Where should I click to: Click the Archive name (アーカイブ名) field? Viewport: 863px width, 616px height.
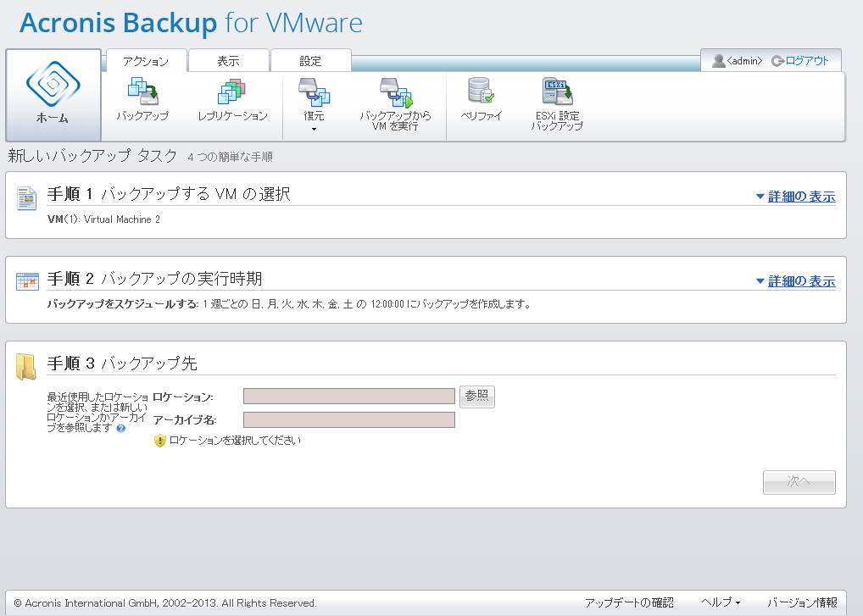pyautogui.click(x=349, y=420)
